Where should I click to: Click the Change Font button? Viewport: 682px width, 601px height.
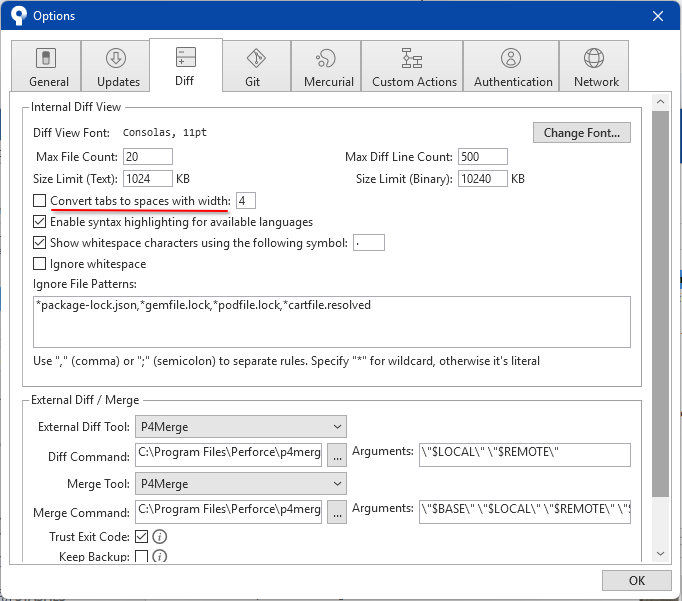(581, 132)
